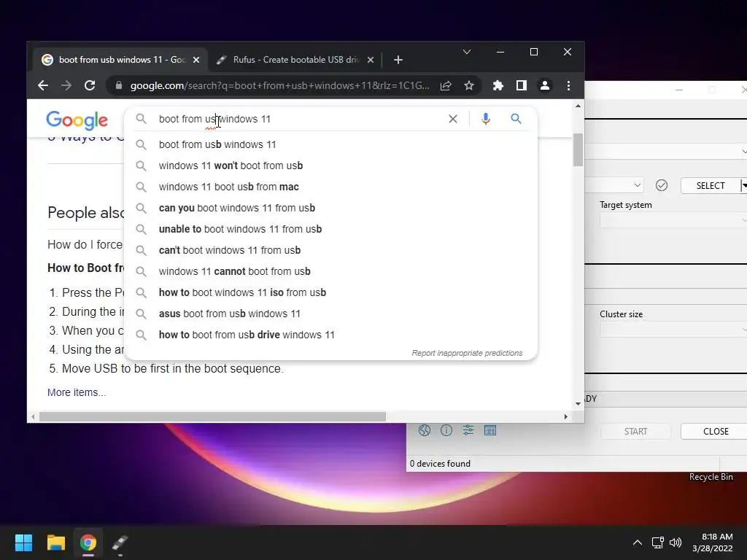Pick 'how to boot from usb drive windows 11'
Screen dimensions: 747x560
330,335
